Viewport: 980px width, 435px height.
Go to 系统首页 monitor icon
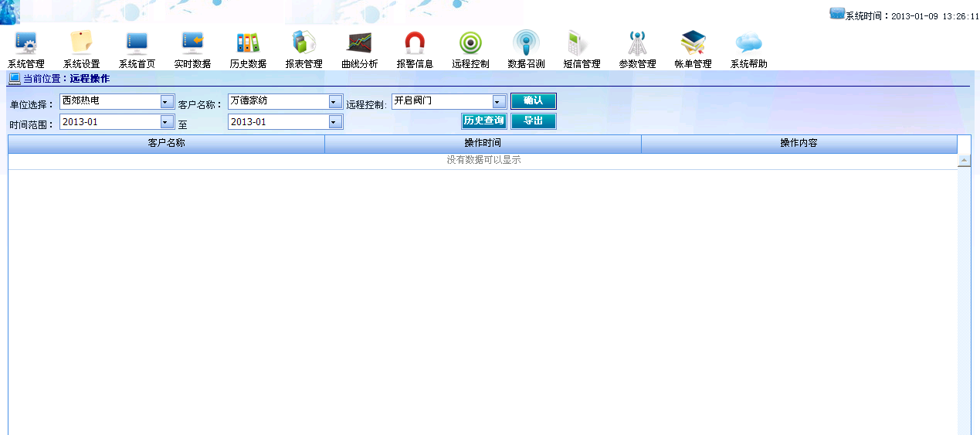click(x=137, y=43)
